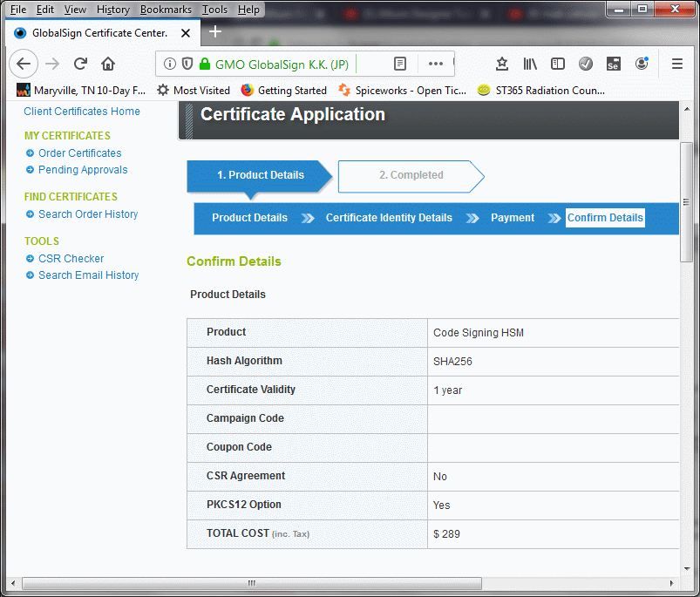The image size is (700, 597).
Task: Open Order Certificates link
Action: point(80,153)
